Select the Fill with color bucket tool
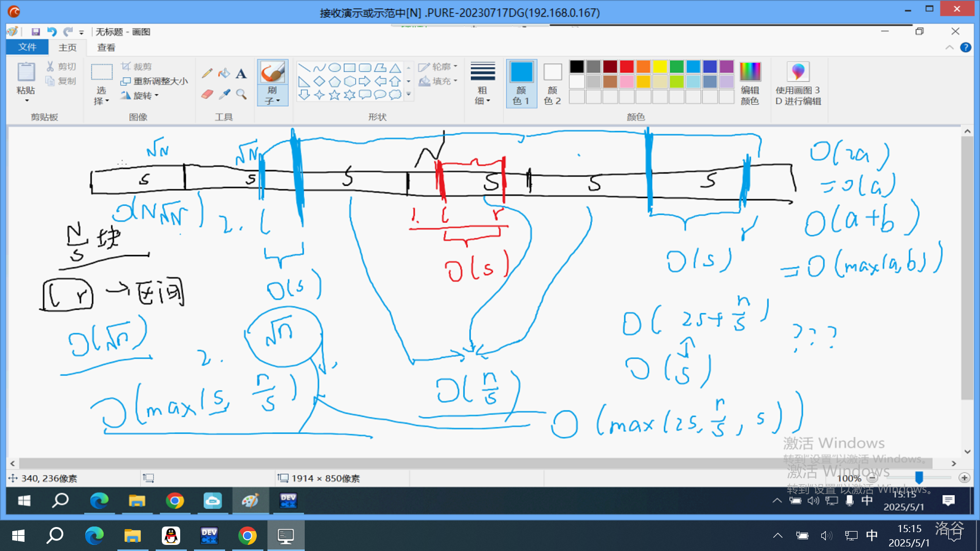 coord(224,73)
